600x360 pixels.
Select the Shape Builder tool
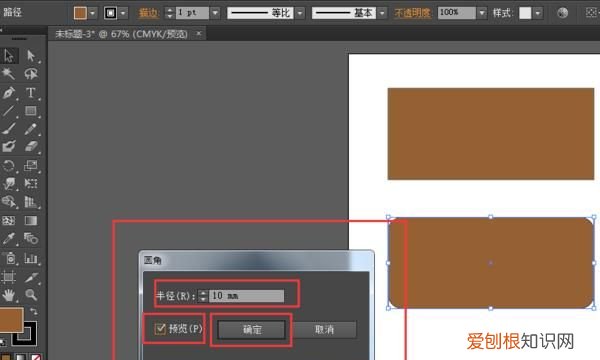8,202
